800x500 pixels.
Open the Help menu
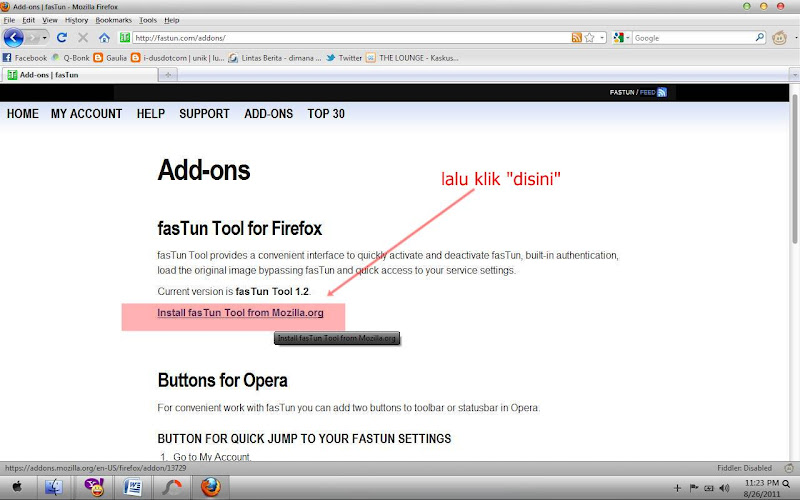pyautogui.click(x=171, y=20)
